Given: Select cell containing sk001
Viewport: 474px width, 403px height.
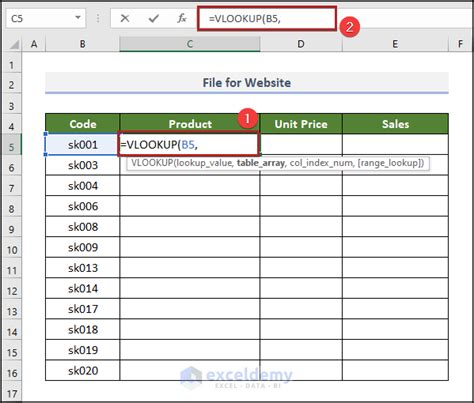Looking at the screenshot, I should [x=83, y=145].
